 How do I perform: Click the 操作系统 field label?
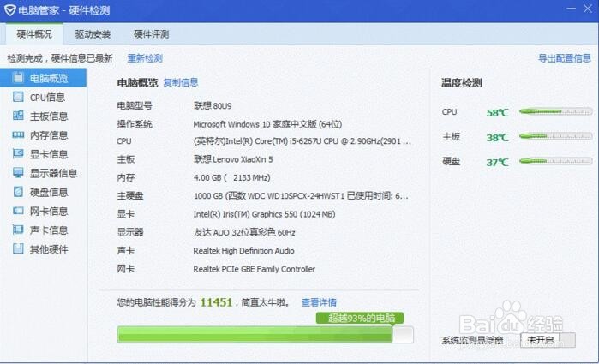[x=135, y=124]
